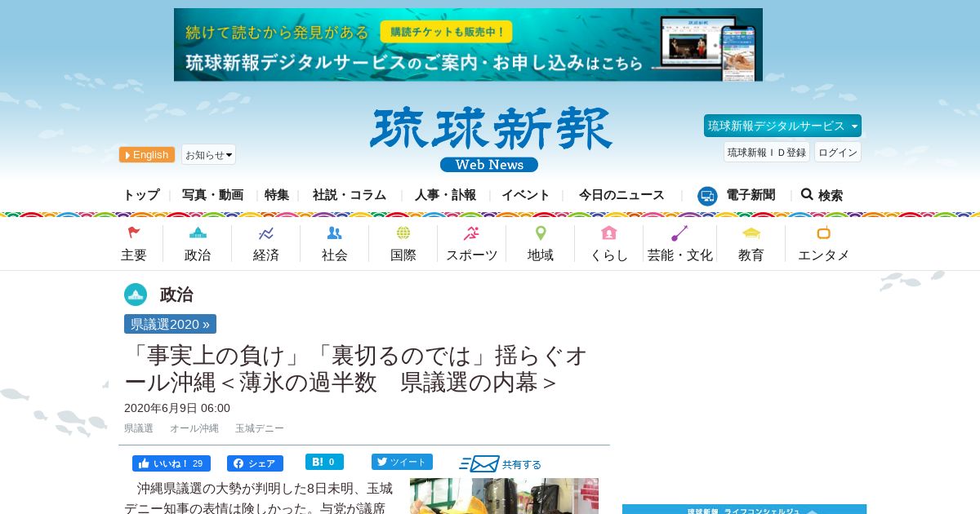
Task: Open the 地域 category map pin icon
Action: point(541,233)
